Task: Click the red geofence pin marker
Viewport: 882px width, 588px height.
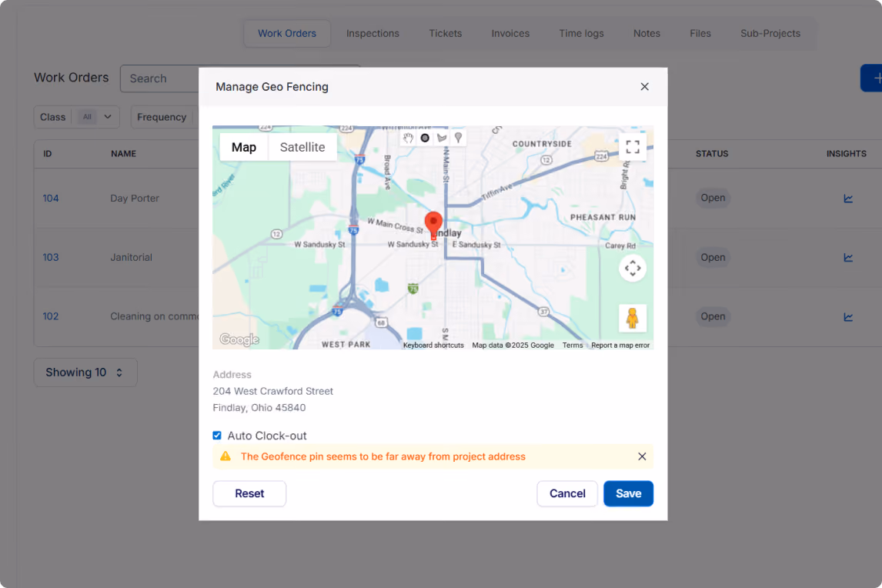Action: pyautogui.click(x=433, y=225)
